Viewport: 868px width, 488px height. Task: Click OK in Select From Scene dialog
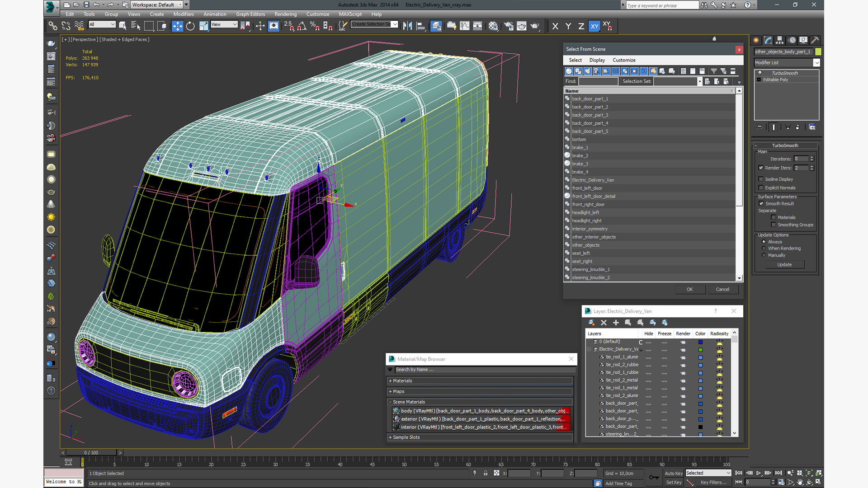click(x=690, y=289)
